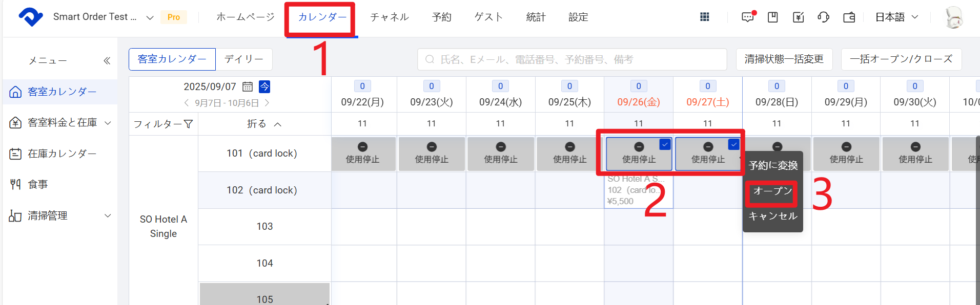Open the チャネル tab

click(389, 17)
